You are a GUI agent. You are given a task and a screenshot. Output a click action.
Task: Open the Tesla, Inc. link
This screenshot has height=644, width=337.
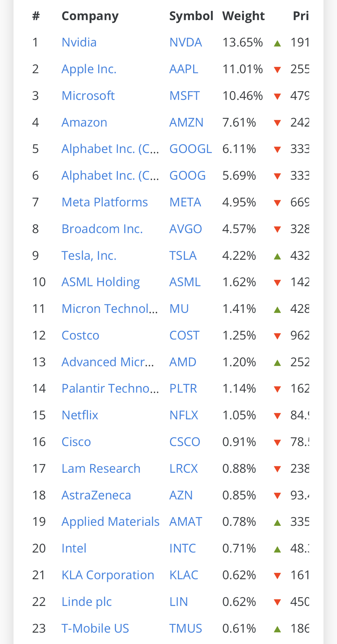(89, 256)
